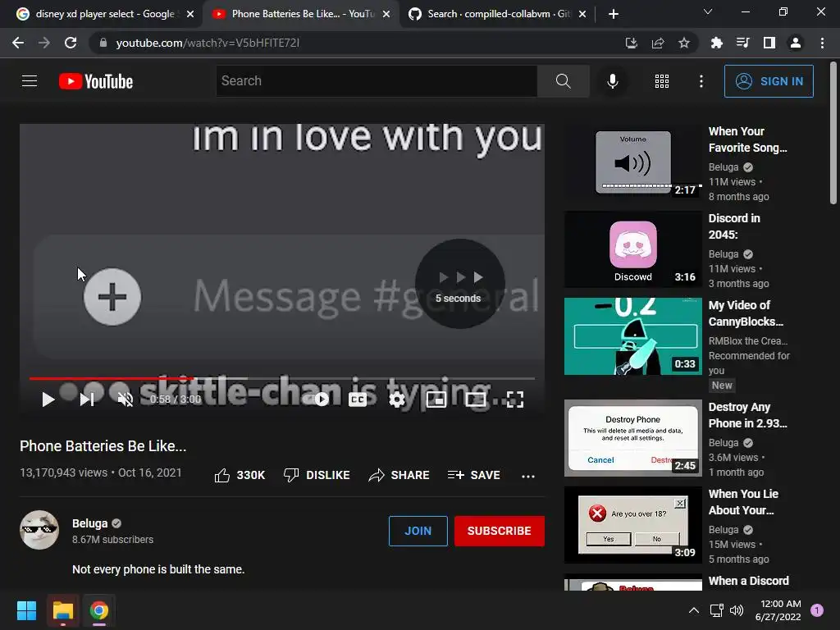
Task: Open 'When You Lie About Your' title
Action: tap(743, 502)
